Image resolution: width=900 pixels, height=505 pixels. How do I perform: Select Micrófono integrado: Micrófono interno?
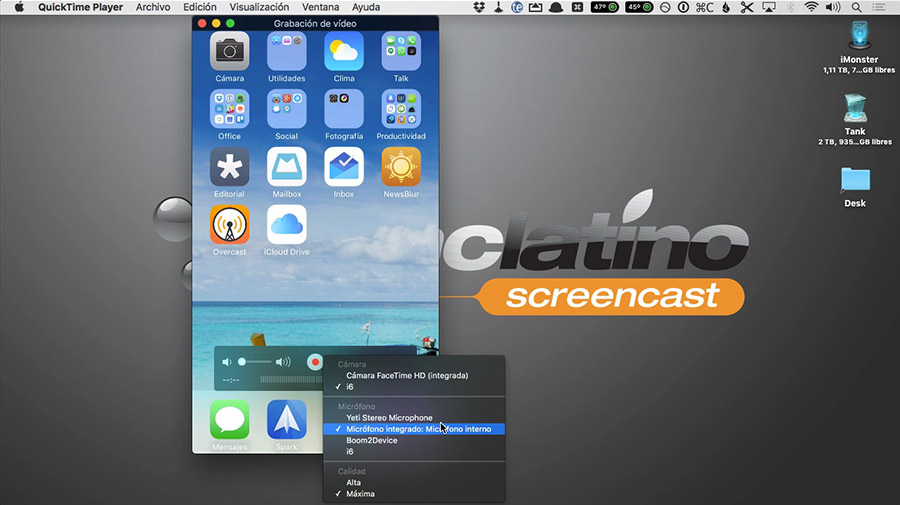(x=414, y=429)
